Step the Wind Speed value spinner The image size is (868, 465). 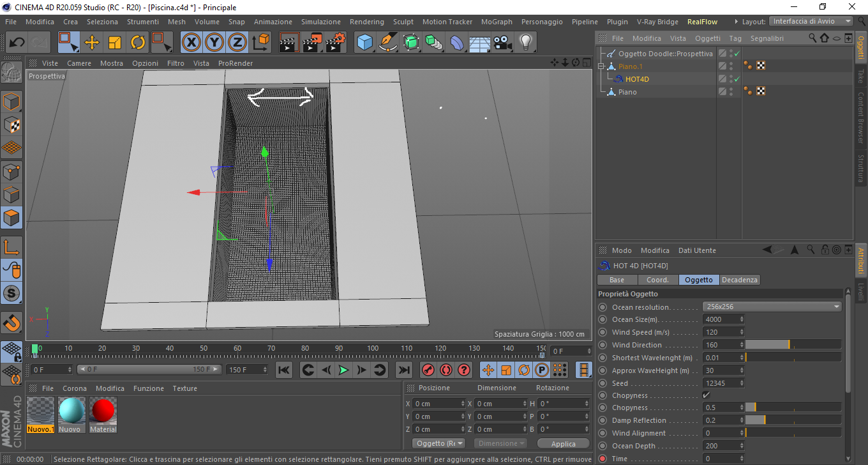click(x=742, y=332)
